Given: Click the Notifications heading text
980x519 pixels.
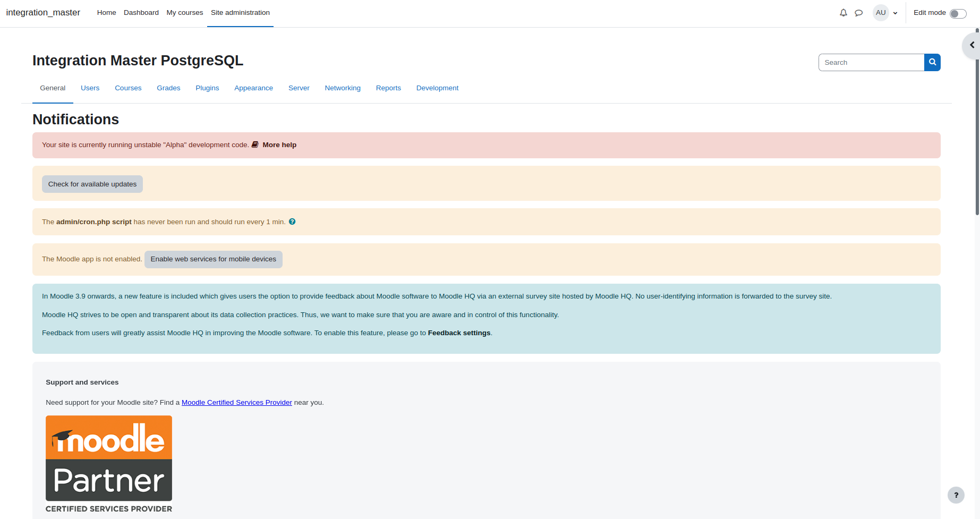Looking at the screenshot, I should [75, 120].
